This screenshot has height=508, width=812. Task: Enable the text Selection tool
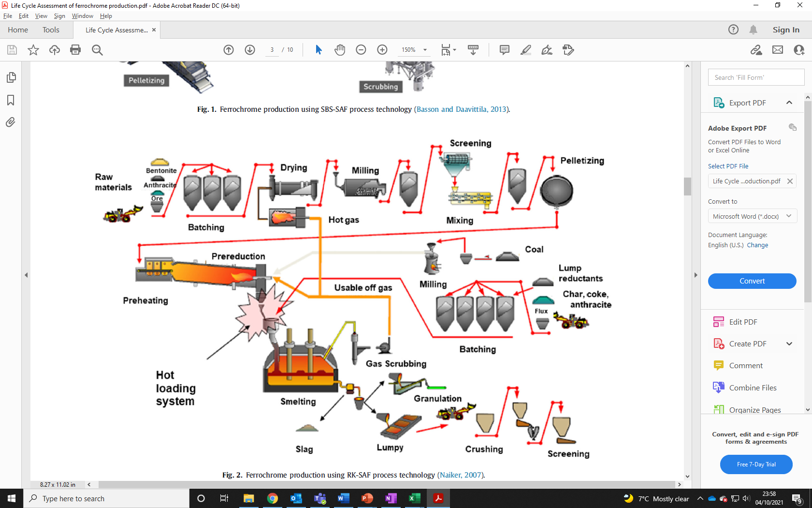click(319, 49)
